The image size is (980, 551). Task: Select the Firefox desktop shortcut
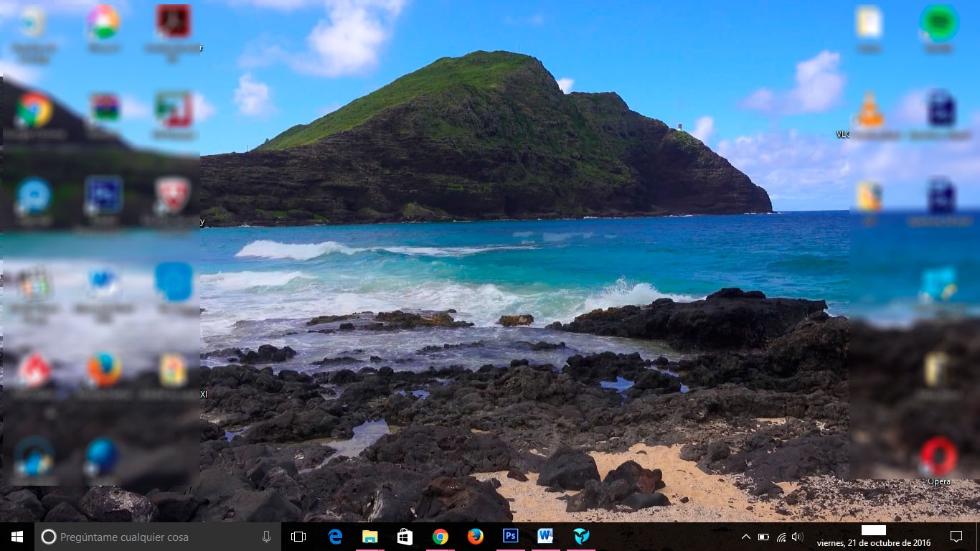(x=104, y=375)
